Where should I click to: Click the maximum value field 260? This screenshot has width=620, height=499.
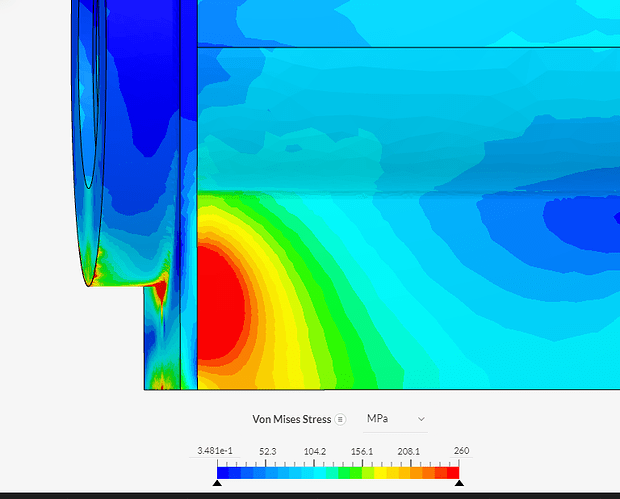461,451
